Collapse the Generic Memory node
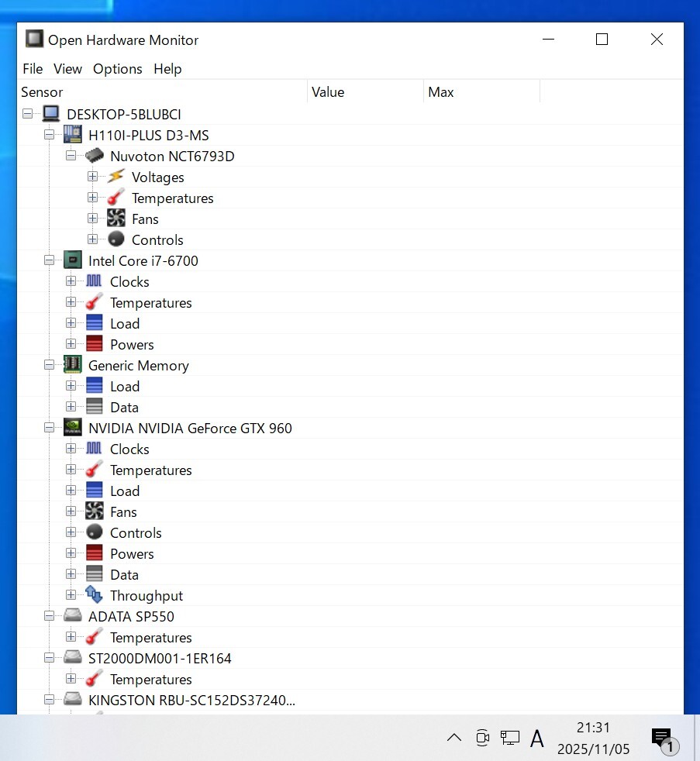The image size is (700, 761). tap(50, 366)
